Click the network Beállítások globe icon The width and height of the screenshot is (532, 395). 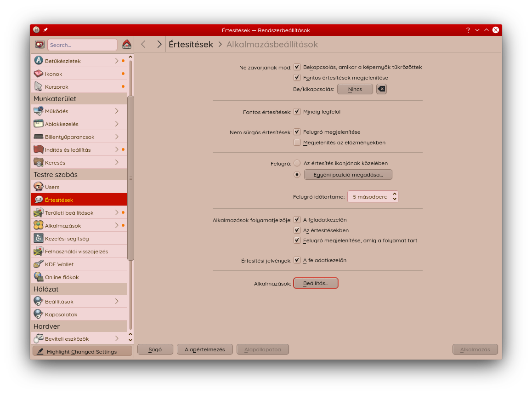[x=38, y=301]
